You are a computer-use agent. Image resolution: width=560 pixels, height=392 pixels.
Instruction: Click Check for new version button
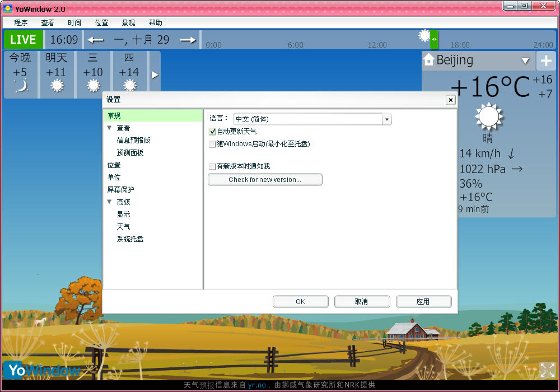click(265, 180)
